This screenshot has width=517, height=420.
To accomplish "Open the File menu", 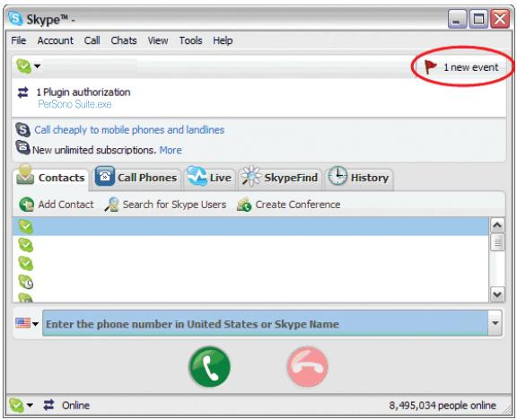I will coord(19,40).
